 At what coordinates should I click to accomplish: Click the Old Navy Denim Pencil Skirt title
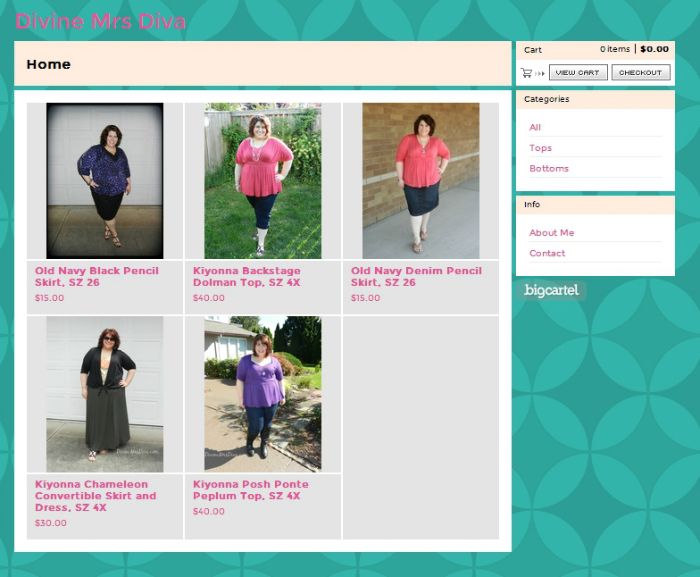coord(416,276)
